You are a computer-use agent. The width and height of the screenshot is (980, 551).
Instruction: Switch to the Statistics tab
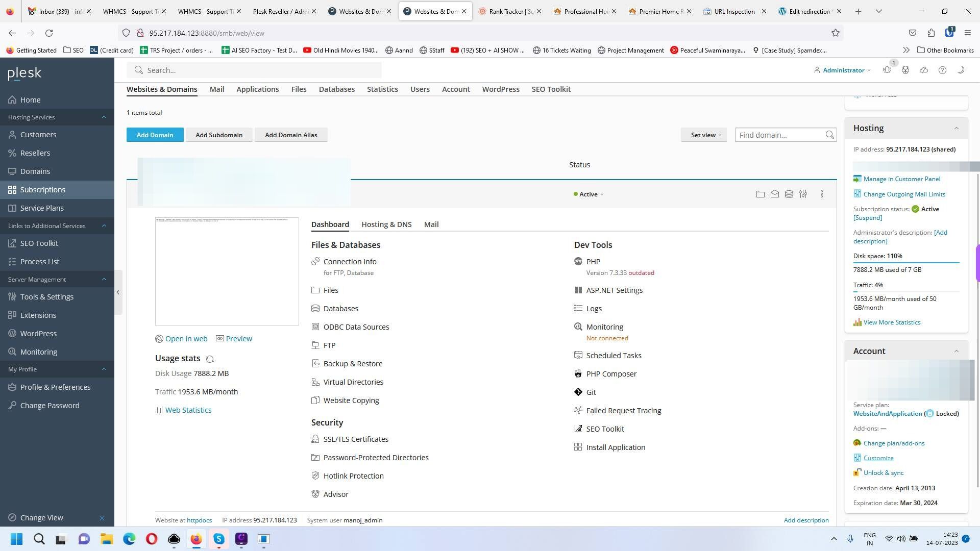pyautogui.click(x=382, y=89)
